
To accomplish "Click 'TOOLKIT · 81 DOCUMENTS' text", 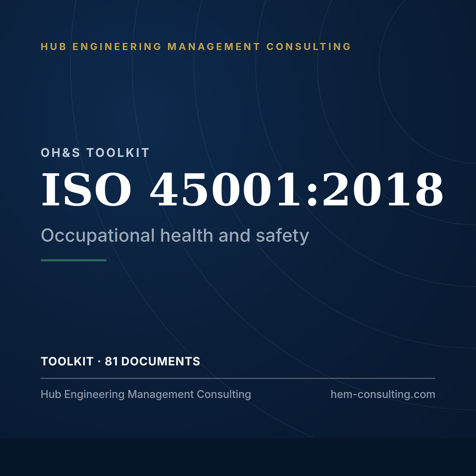I will pyautogui.click(x=120, y=361).
